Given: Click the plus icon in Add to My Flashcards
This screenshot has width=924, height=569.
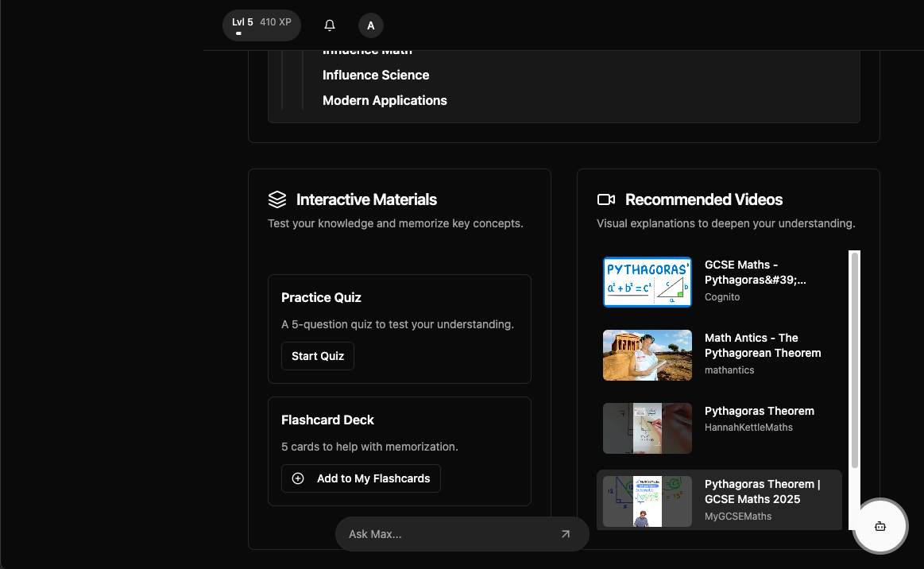Looking at the screenshot, I should coord(298,478).
